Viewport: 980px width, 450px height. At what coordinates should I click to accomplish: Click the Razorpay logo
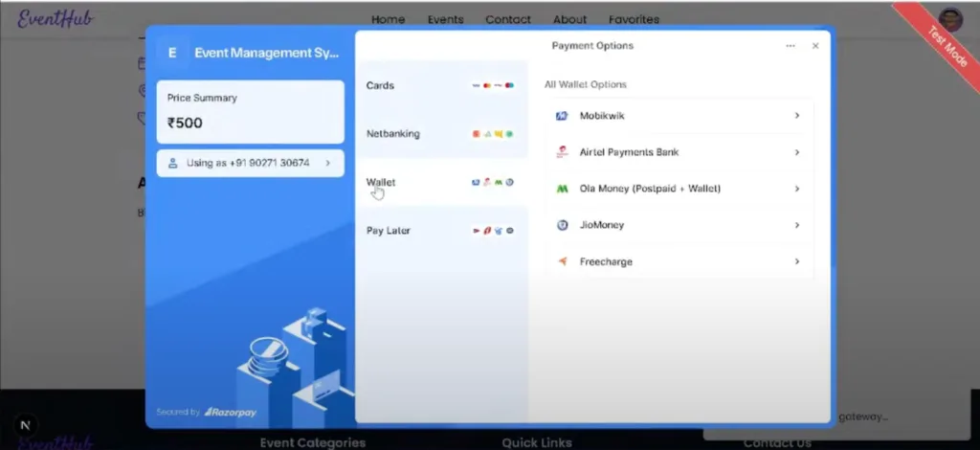230,413
